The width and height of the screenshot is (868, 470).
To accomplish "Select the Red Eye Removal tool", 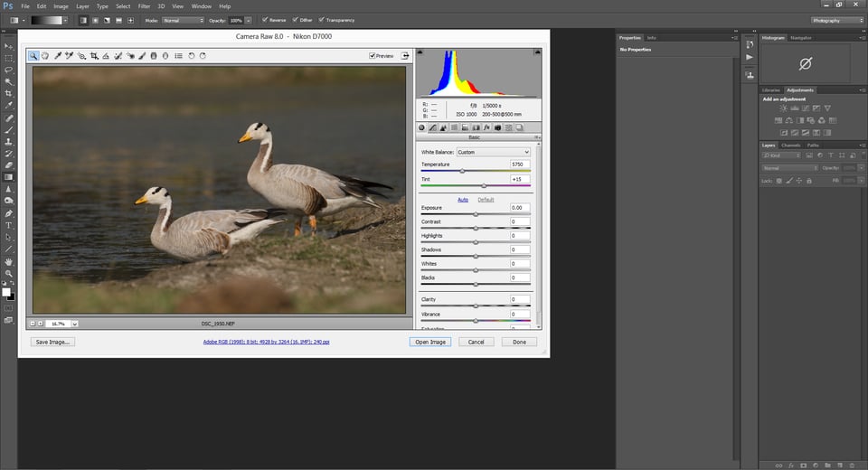I will (130, 56).
